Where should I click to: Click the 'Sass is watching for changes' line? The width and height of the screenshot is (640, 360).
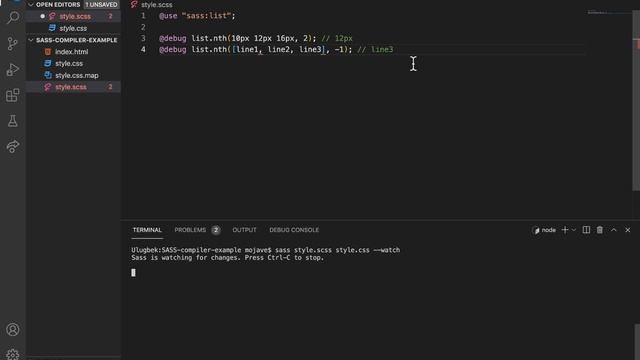click(227, 258)
